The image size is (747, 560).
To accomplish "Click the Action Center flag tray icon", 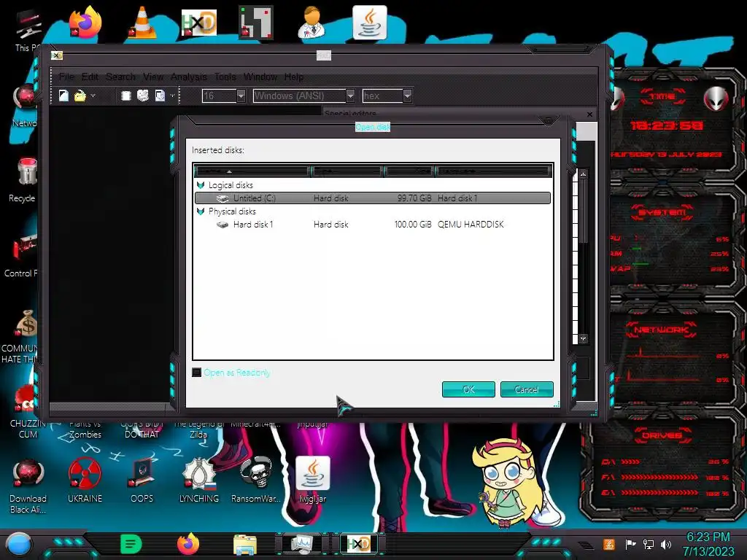I will (630, 544).
